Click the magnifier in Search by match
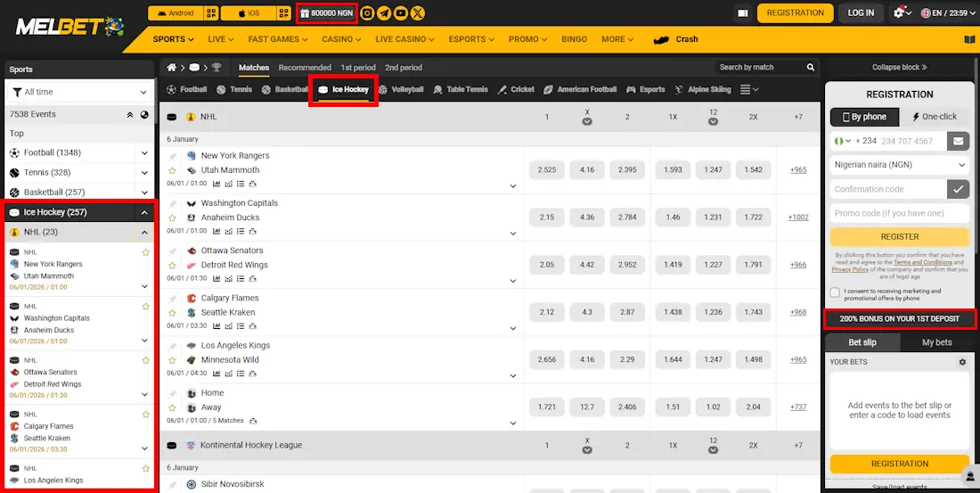 pos(811,68)
